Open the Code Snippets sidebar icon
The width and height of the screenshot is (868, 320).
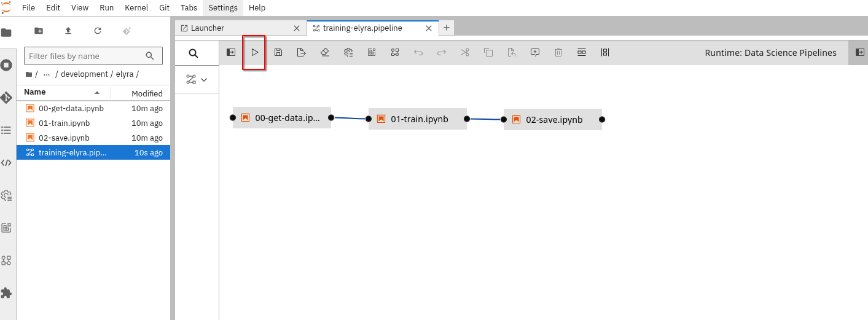(6, 163)
